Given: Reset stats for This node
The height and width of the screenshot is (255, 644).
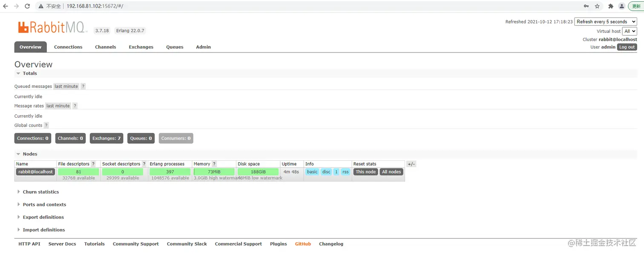Looking at the screenshot, I should coord(366,172).
